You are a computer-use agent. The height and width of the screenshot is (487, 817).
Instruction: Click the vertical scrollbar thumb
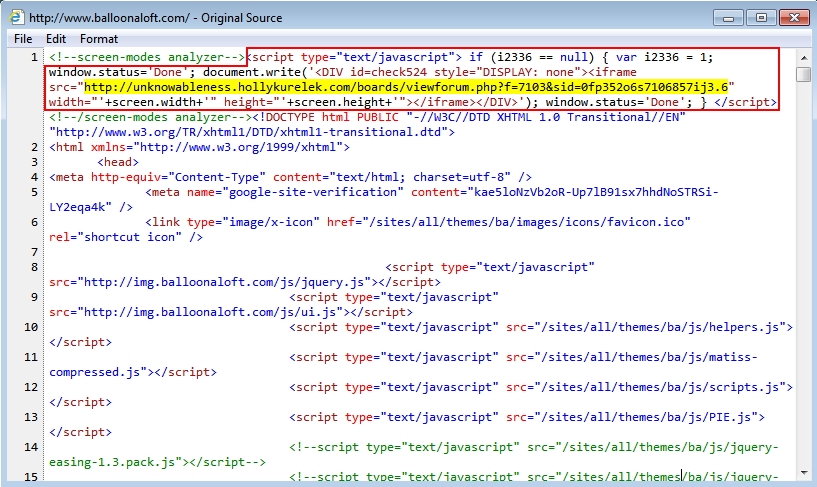coord(804,75)
